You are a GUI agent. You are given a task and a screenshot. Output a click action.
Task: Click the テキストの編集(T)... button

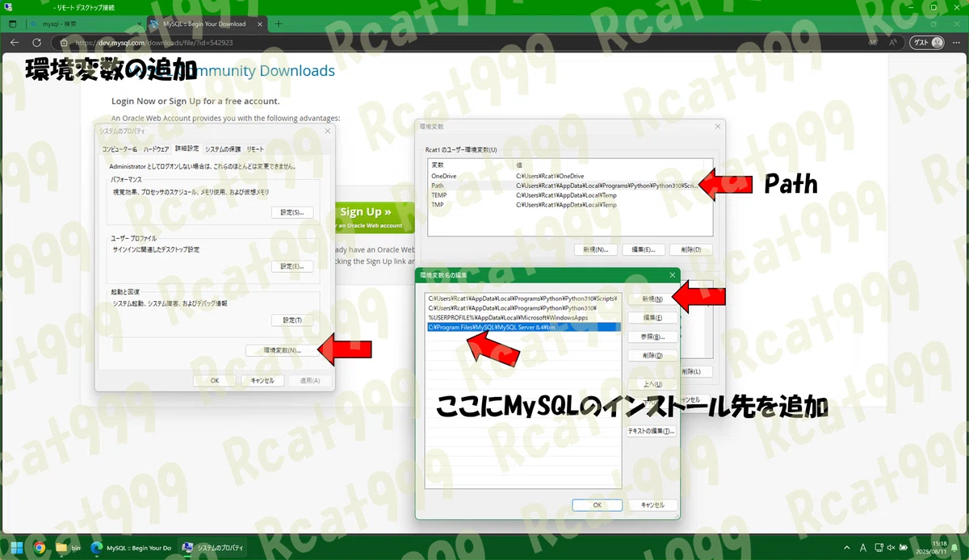pyautogui.click(x=652, y=431)
